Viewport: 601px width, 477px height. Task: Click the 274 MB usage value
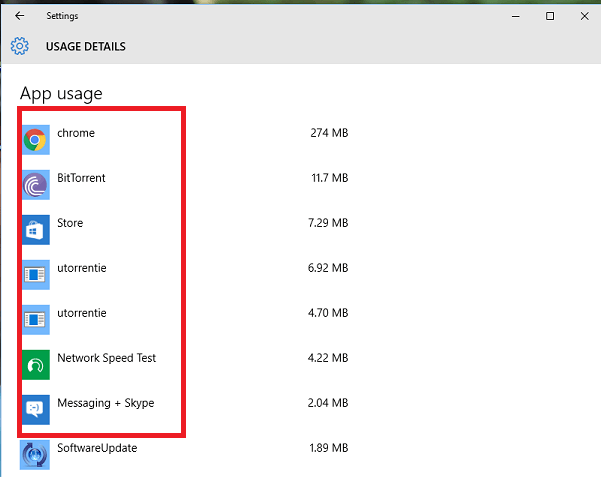329,133
